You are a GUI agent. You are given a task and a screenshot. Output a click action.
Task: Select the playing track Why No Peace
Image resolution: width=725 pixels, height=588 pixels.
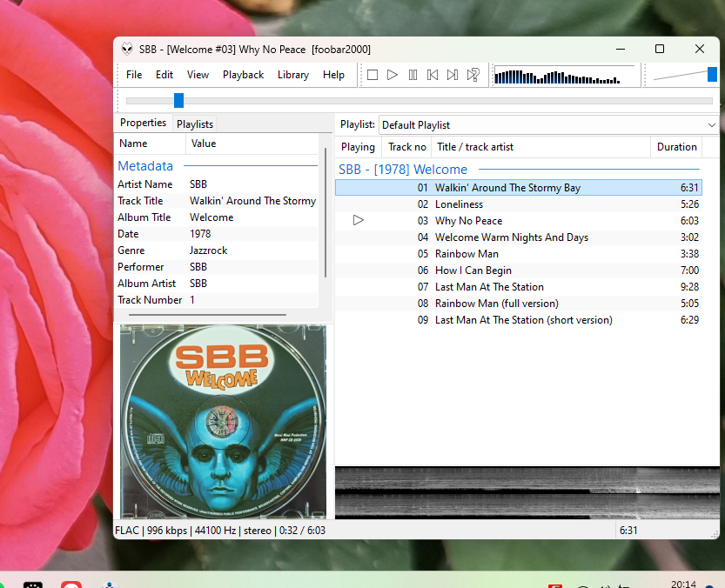pyautogui.click(x=519, y=221)
